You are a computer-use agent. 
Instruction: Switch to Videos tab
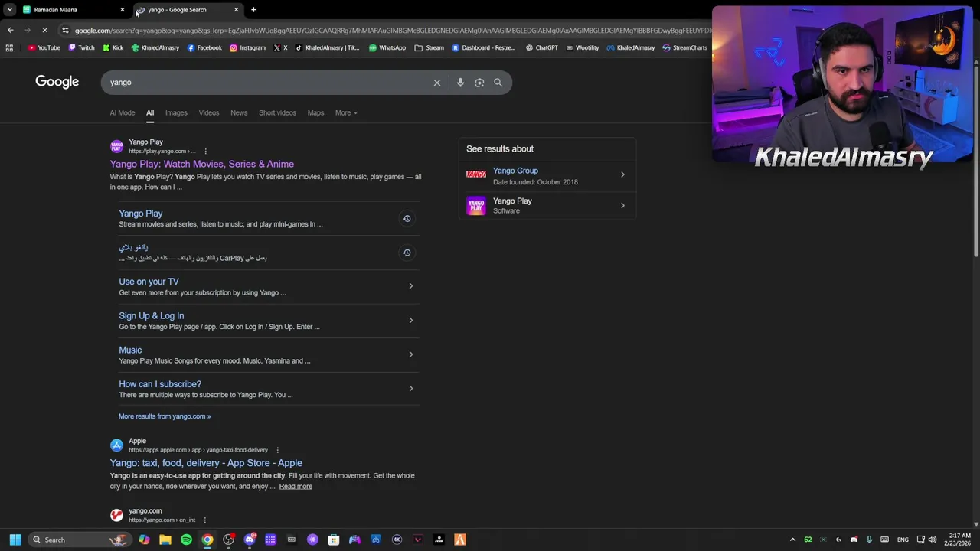point(209,113)
